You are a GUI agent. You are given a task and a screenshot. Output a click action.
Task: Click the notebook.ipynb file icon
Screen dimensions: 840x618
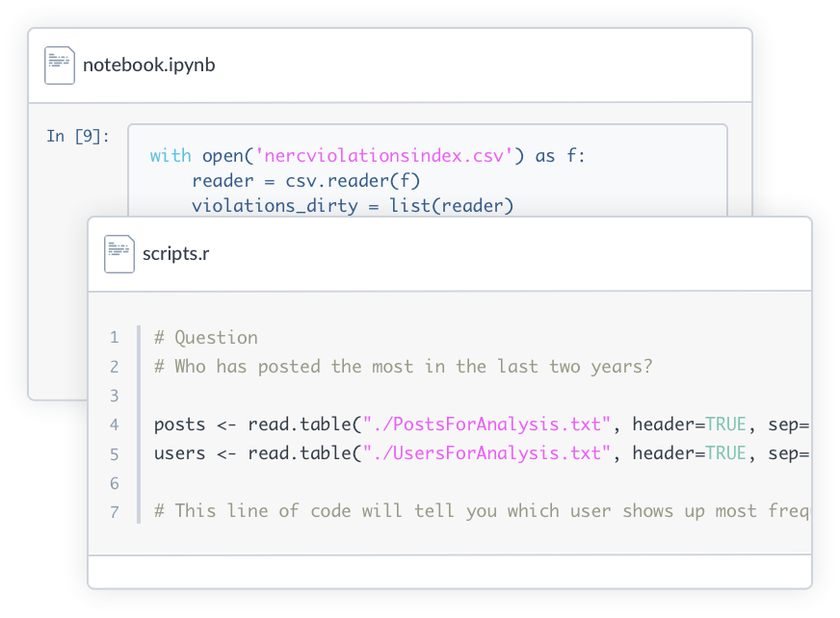59,65
